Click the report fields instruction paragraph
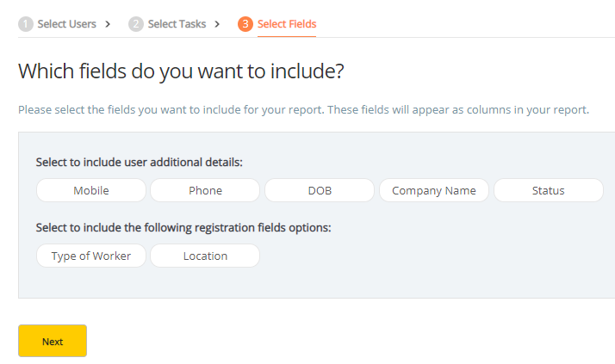The width and height of the screenshot is (615, 364). pyautogui.click(x=303, y=110)
